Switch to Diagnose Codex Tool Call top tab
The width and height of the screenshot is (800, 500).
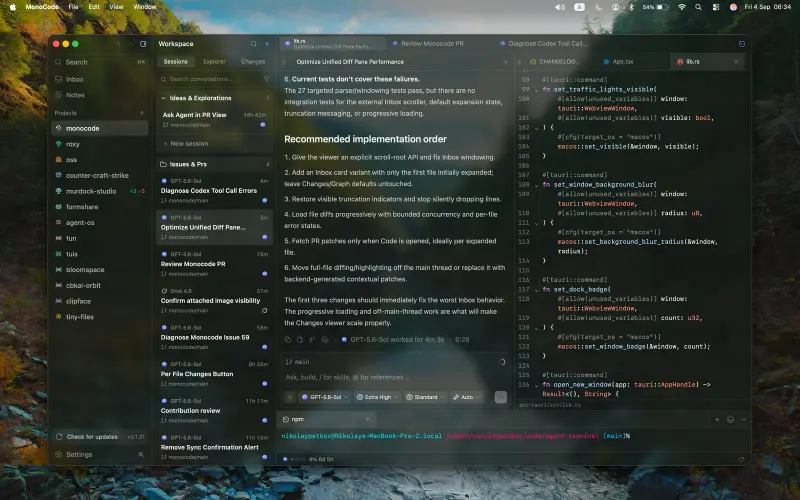pos(547,44)
